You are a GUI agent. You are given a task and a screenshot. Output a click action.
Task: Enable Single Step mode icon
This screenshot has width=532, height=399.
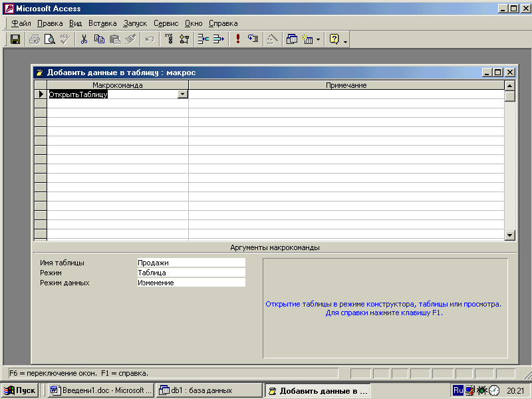point(253,39)
